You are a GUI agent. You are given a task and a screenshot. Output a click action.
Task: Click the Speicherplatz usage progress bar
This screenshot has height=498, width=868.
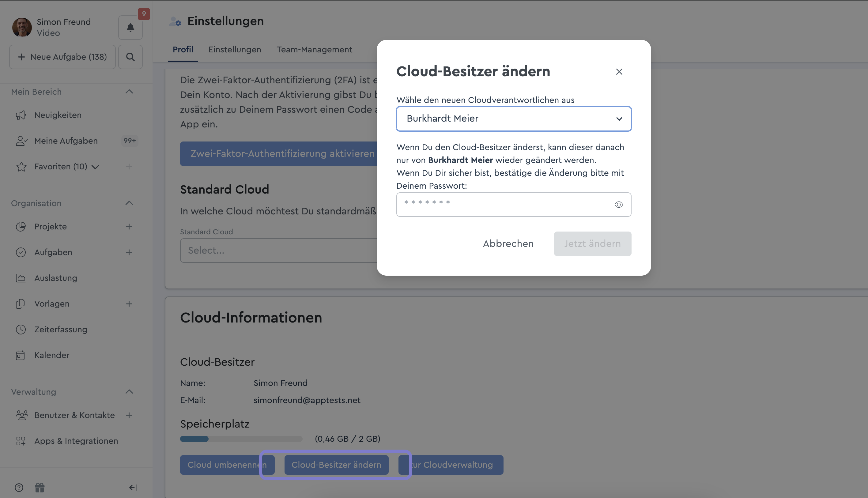click(x=241, y=439)
